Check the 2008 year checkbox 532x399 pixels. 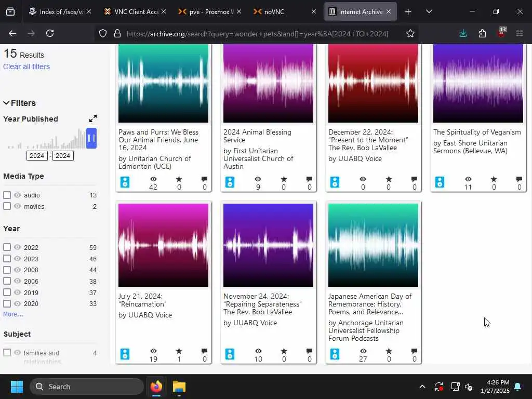coord(7,270)
